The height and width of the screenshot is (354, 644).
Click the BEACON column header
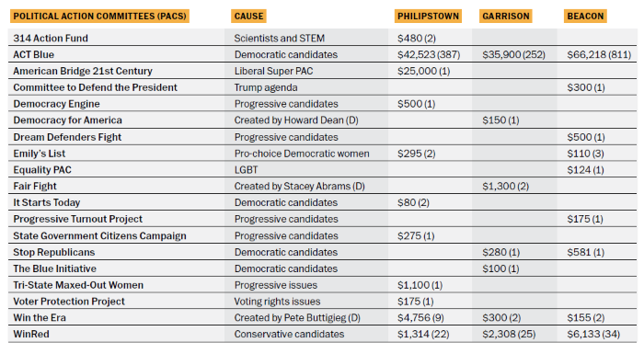pos(585,16)
